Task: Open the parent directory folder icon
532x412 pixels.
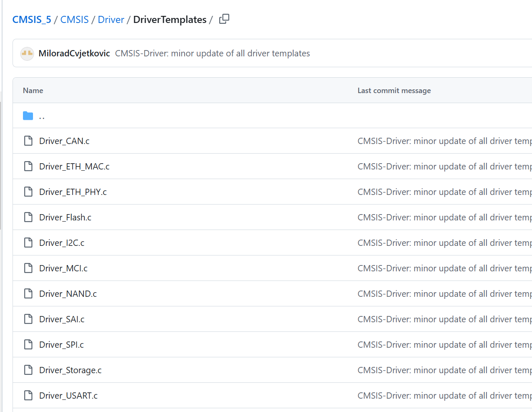Action: click(x=28, y=116)
